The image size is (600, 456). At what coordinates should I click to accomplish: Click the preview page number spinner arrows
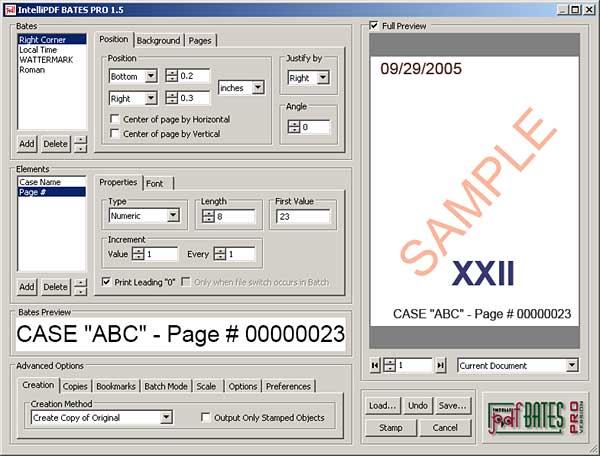(390, 366)
